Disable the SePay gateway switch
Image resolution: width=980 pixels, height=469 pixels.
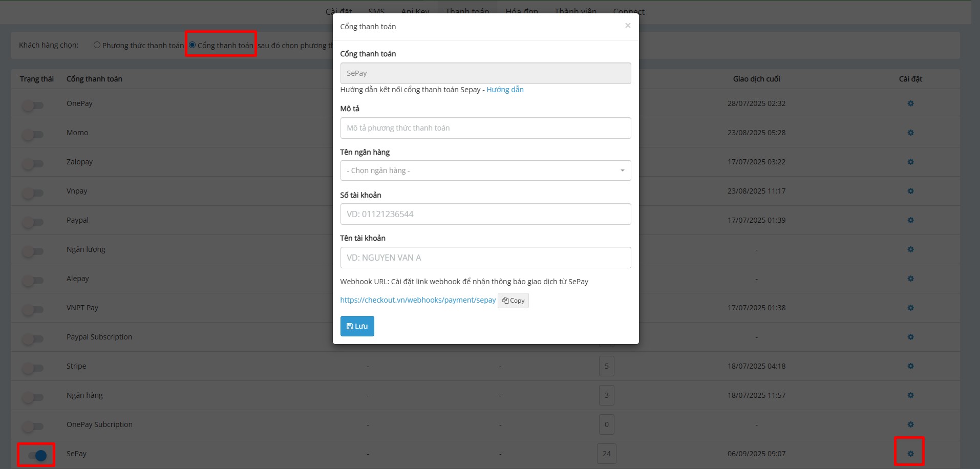click(37, 455)
